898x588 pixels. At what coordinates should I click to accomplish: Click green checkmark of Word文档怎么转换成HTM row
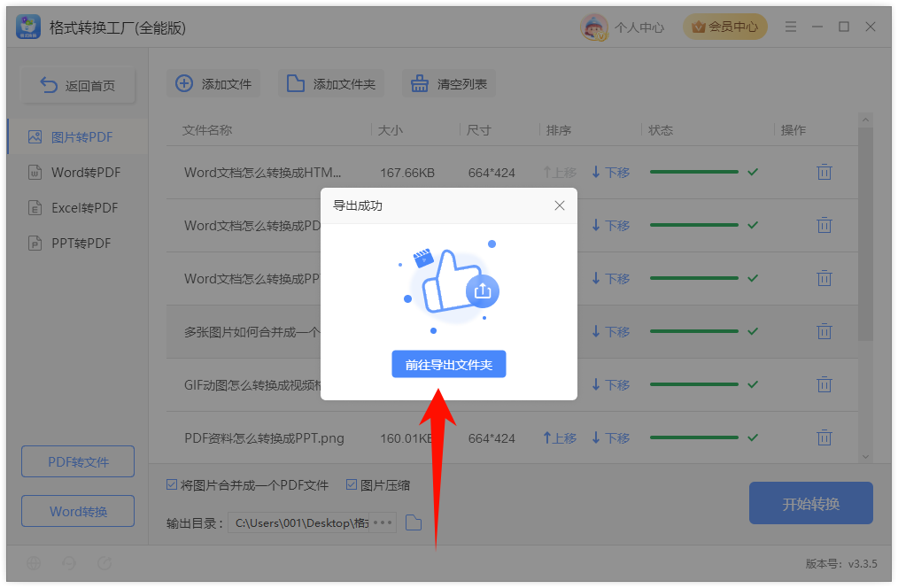coord(753,172)
